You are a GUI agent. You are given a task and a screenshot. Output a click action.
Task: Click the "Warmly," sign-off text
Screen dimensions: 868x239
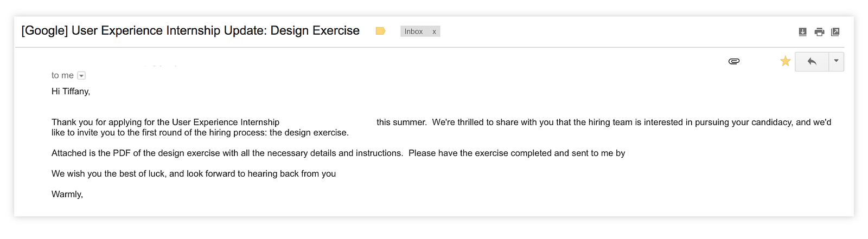tap(67, 194)
